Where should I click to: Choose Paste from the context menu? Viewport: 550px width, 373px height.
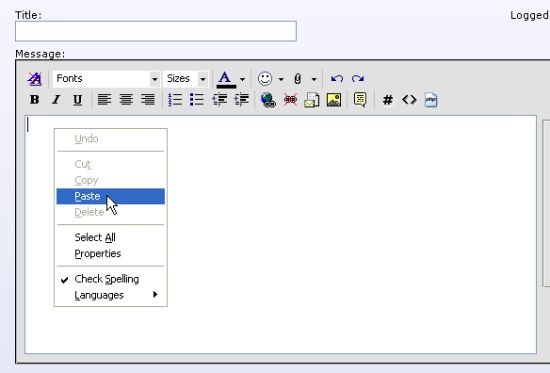pyautogui.click(x=110, y=196)
